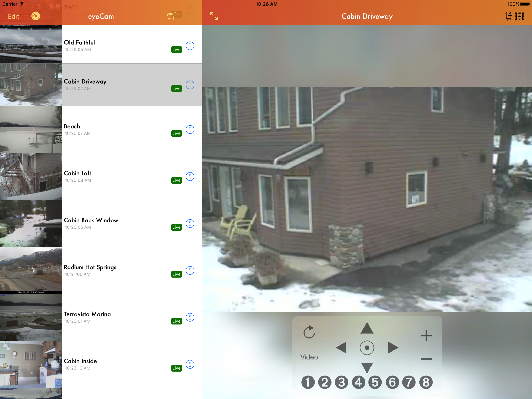Add a new camera with plus icon

pyautogui.click(x=191, y=16)
